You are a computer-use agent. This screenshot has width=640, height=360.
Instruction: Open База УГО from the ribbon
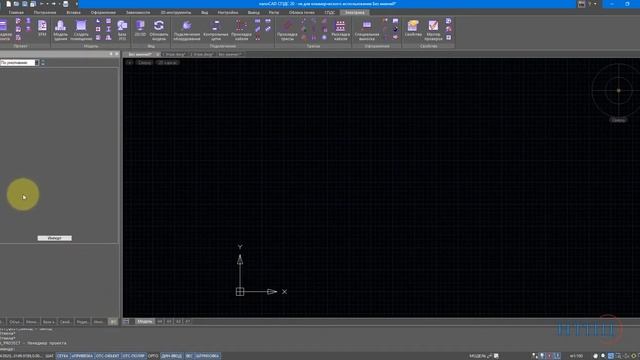122,30
